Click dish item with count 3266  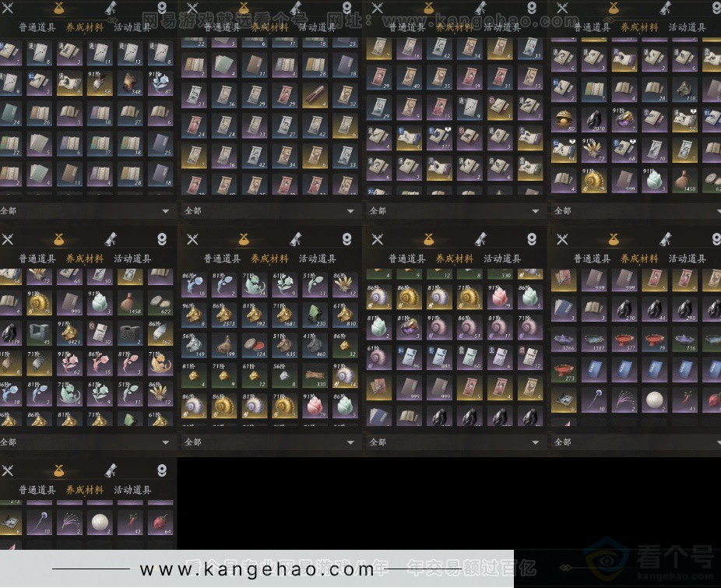[x=563, y=339]
